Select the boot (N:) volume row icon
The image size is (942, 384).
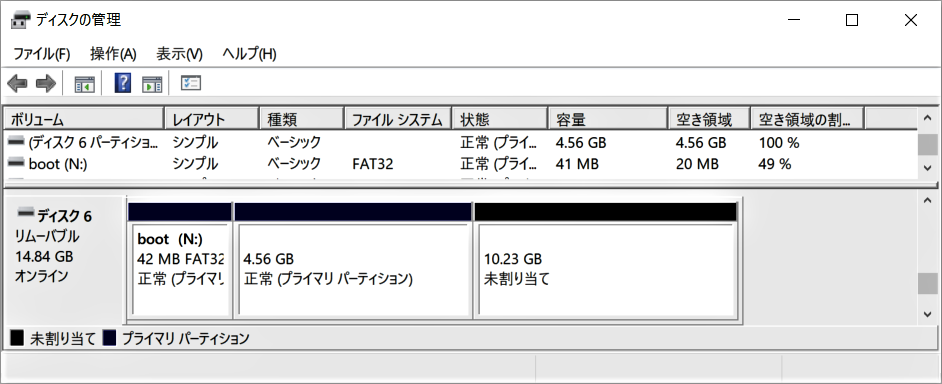[17, 163]
